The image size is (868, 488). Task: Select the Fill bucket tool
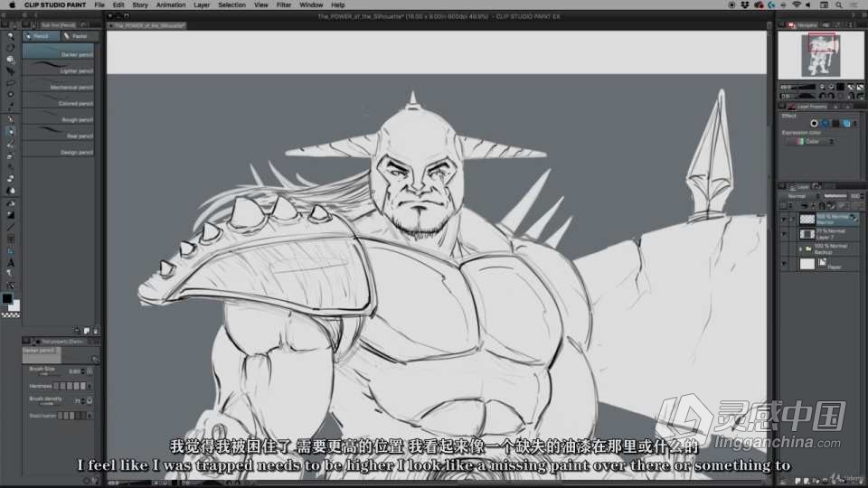(x=11, y=203)
